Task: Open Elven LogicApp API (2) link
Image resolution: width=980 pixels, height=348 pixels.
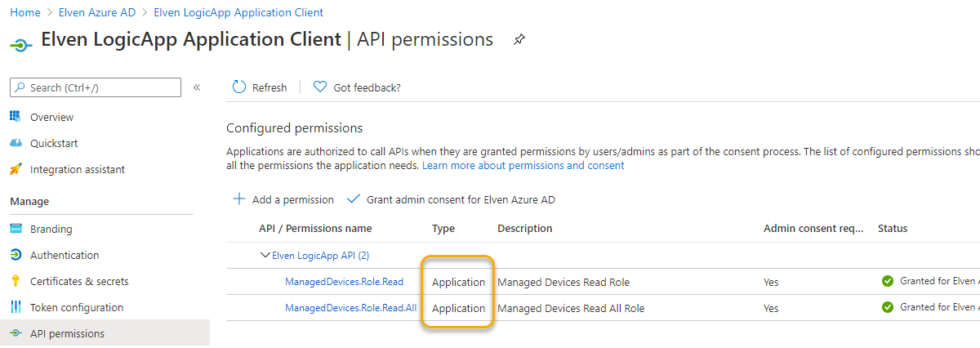Action: pos(320,255)
